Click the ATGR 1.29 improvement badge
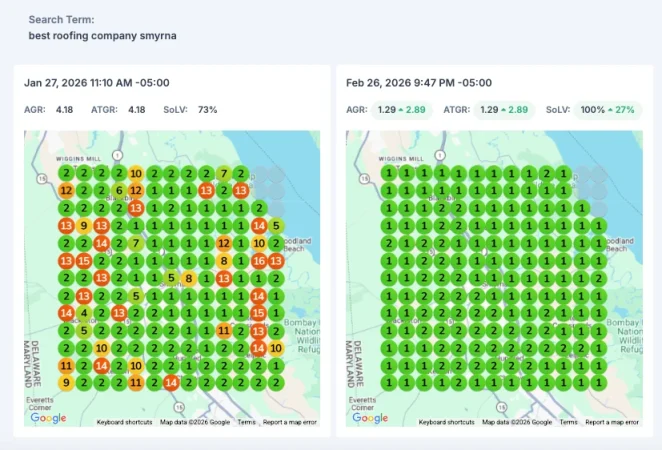This screenshot has height=450, width=662. point(504,109)
